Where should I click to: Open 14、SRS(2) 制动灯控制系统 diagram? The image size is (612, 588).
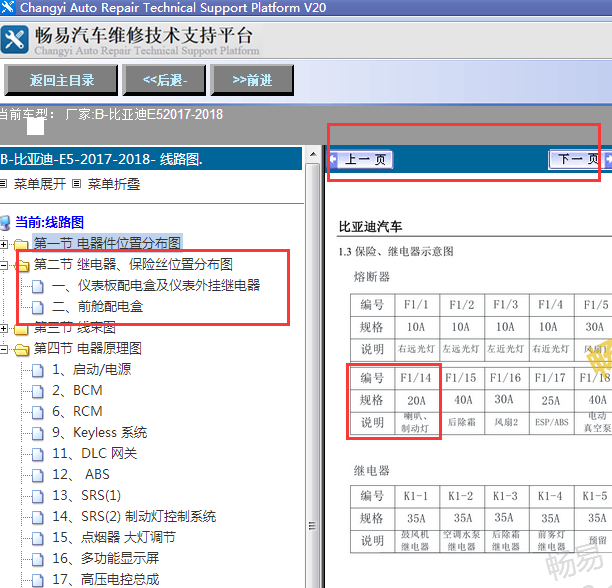(x=134, y=517)
